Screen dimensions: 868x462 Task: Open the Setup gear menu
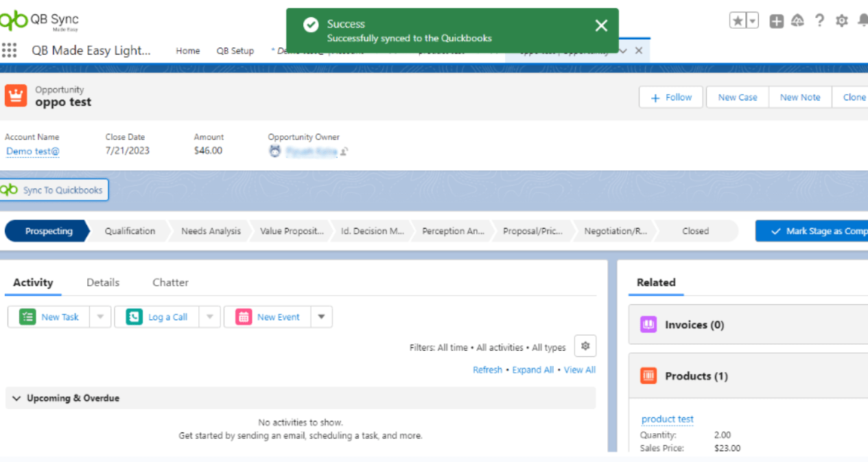[x=842, y=21]
